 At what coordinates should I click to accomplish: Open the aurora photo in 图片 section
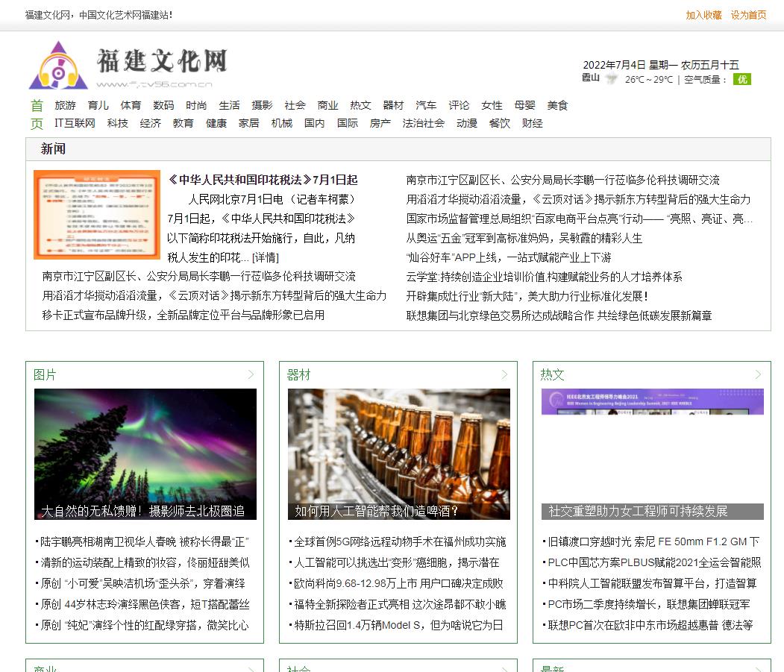point(145,454)
